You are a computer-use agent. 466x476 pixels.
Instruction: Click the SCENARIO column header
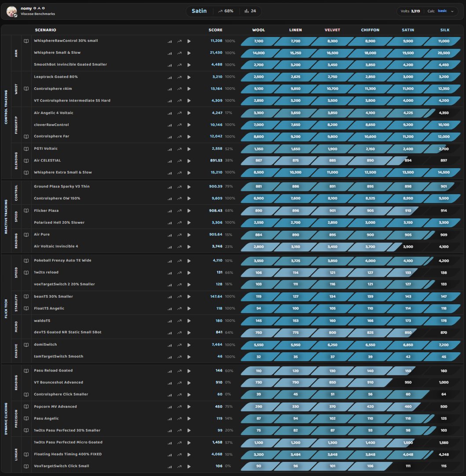click(x=45, y=30)
